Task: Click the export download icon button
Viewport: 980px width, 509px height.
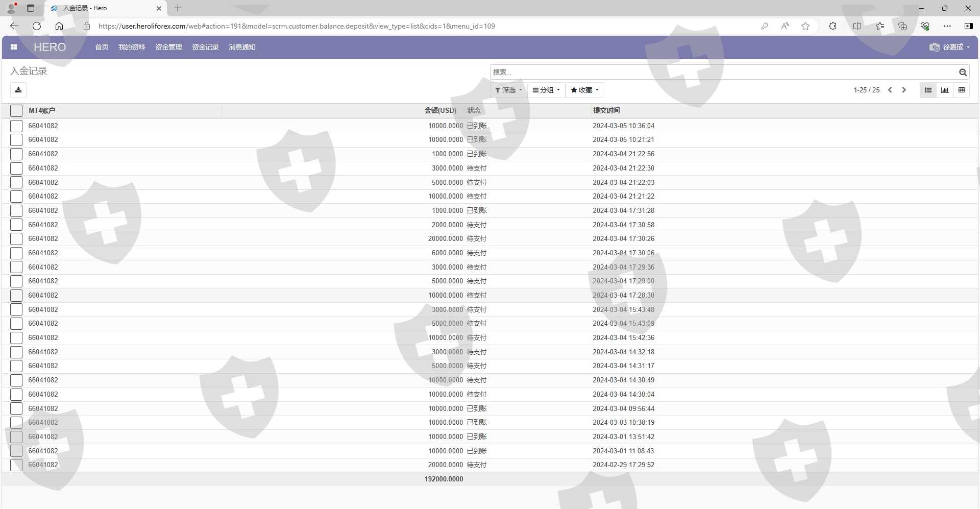Action: point(18,90)
